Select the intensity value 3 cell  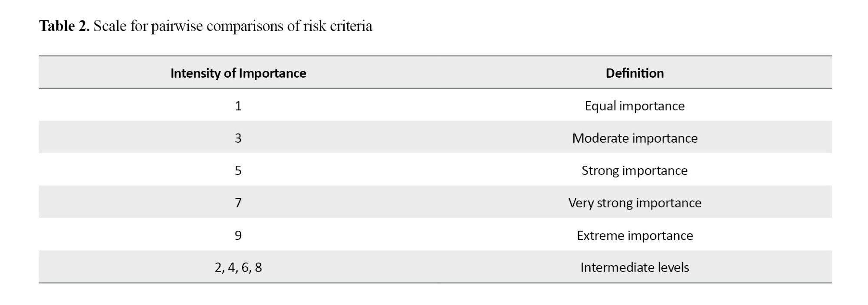(238, 138)
